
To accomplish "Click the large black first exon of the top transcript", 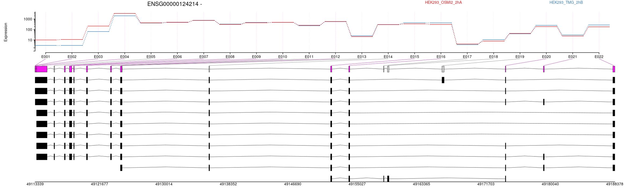I will [41, 80].
